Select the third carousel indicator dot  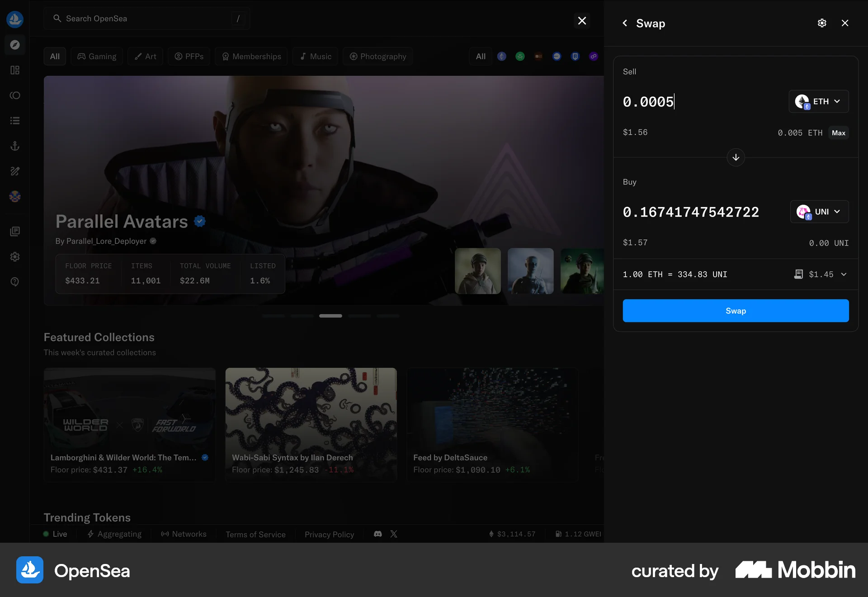tap(330, 316)
